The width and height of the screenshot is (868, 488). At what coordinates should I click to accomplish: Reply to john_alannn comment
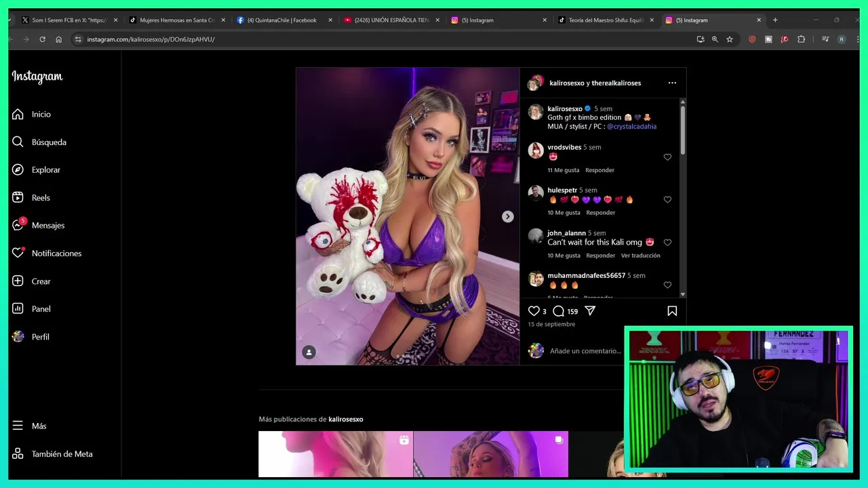pyautogui.click(x=600, y=256)
